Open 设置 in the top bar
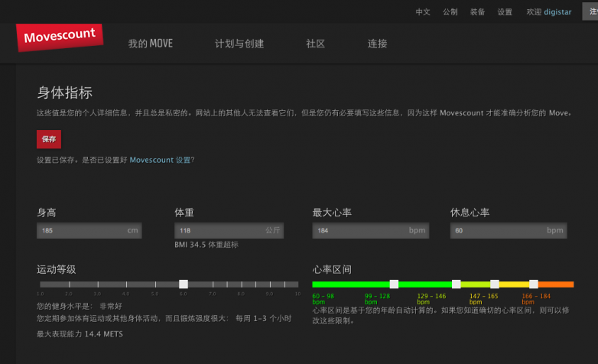This screenshot has height=364, width=598. [x=505, y=11]
